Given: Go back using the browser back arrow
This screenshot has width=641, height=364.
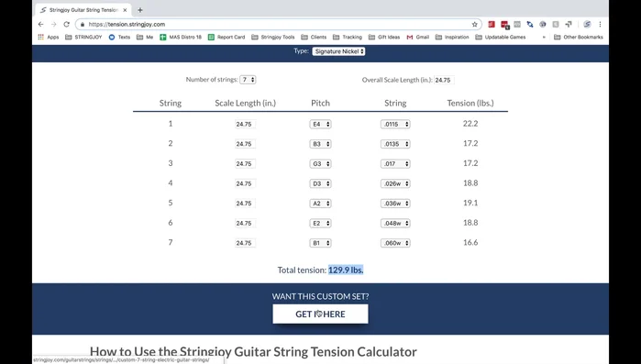Looking at the screenshot, I should tap(41, 25).
